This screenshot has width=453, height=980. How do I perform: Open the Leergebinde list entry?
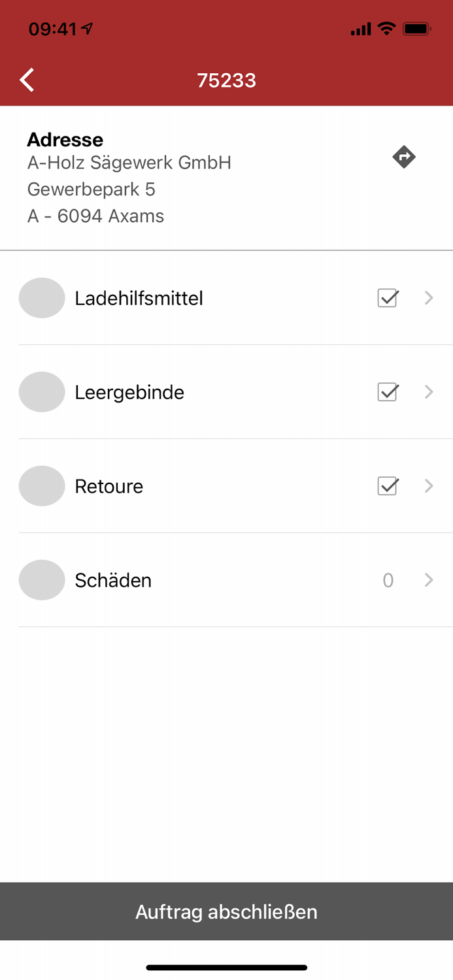click(x=129, y=392)
